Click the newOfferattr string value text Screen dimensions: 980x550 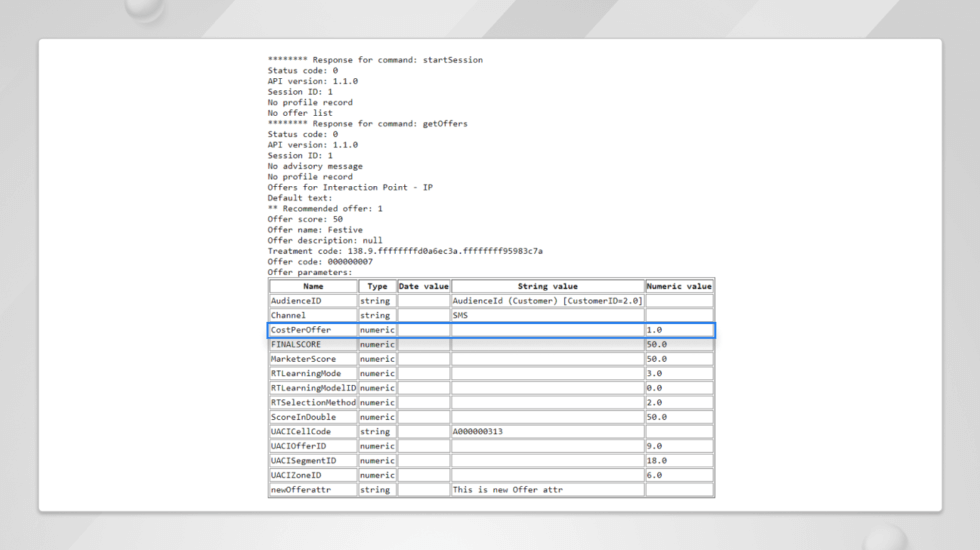[x=508, y=490]
